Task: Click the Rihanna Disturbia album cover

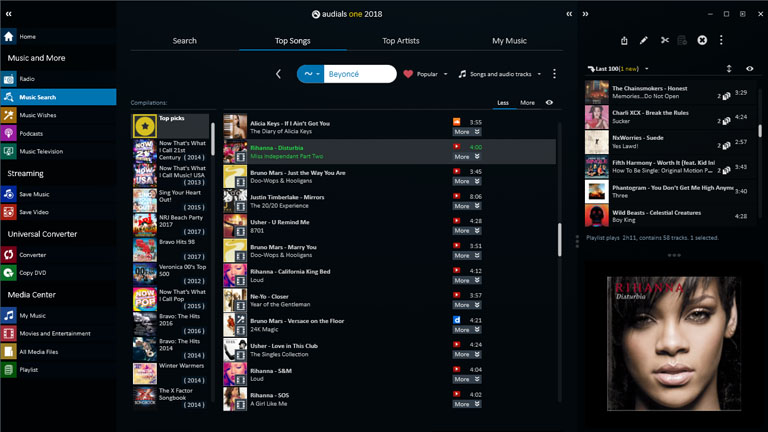Action: click(674, 343)
